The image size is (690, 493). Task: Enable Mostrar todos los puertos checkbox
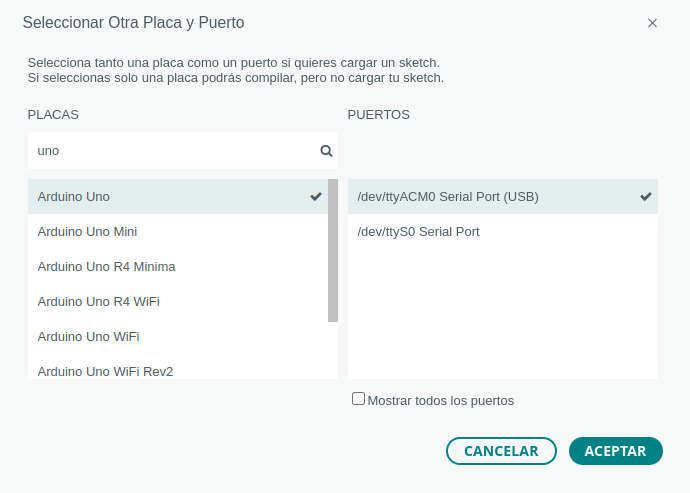point(358,399)
